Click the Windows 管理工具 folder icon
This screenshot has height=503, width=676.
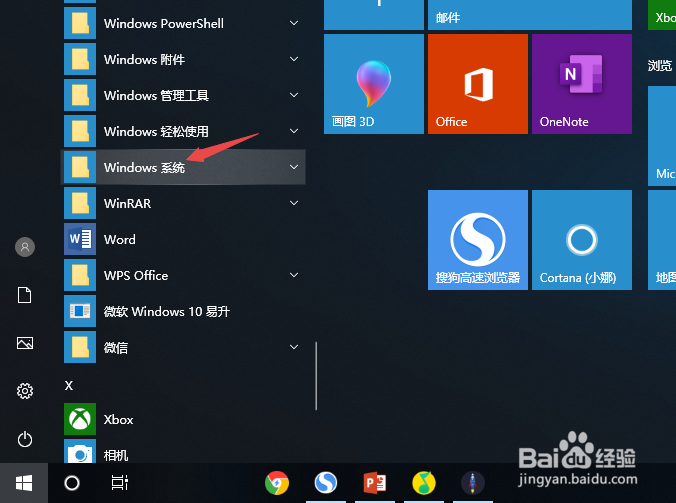click(x=80, y=95)
